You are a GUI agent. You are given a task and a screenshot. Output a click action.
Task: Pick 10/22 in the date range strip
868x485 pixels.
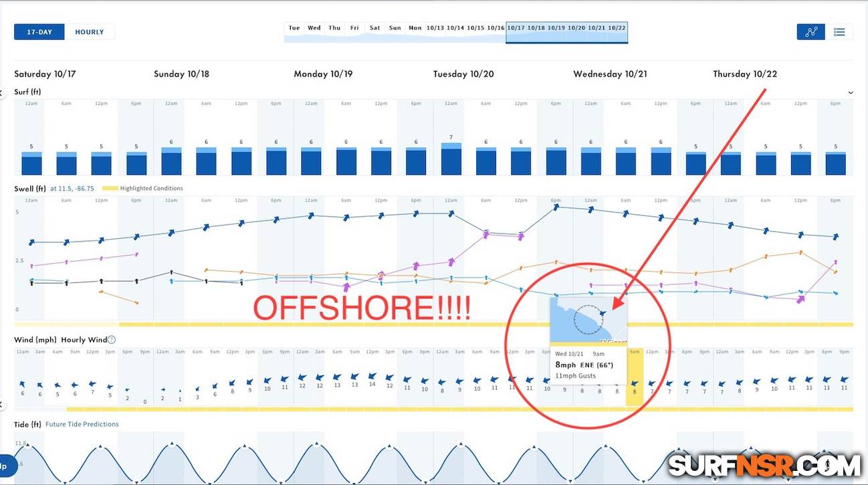click(x=617, y=28)
